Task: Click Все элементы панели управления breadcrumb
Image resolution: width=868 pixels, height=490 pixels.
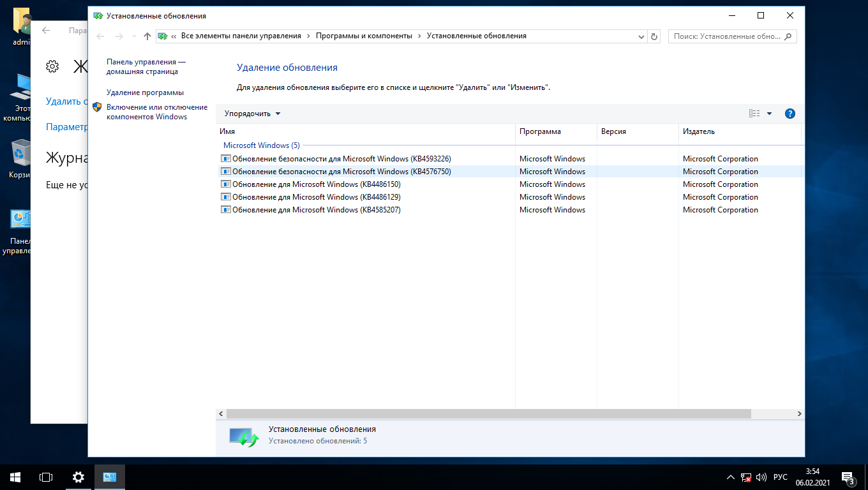Action: [241, 36]
